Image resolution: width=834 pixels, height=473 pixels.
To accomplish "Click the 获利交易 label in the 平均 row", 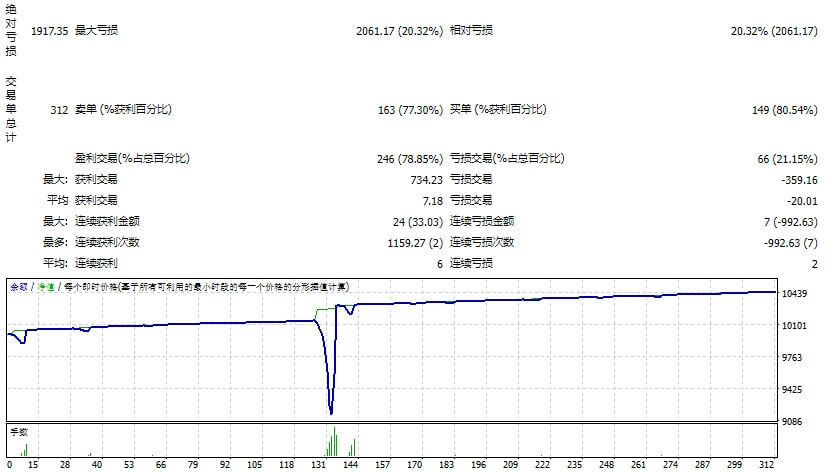I will [96, 200].
